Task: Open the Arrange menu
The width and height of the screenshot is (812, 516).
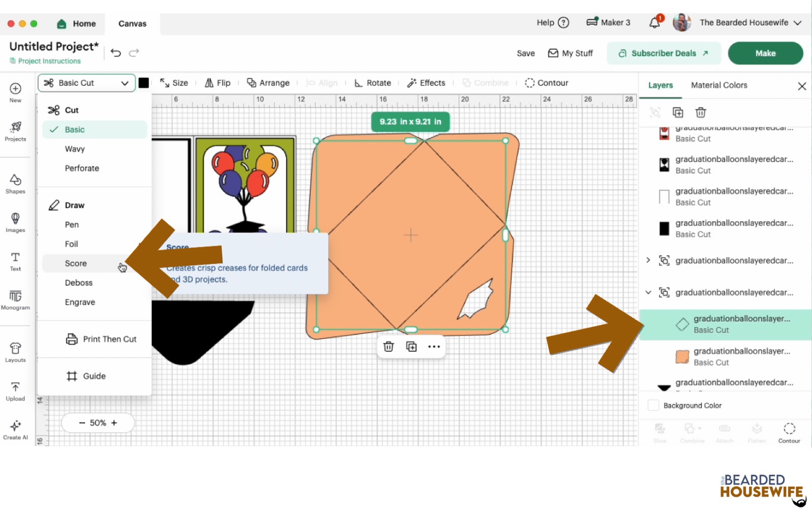Action: coord(268,83)
